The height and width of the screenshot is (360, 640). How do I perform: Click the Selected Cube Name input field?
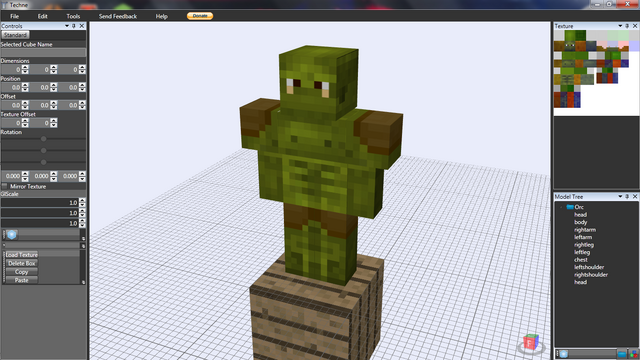pos(43,53)
